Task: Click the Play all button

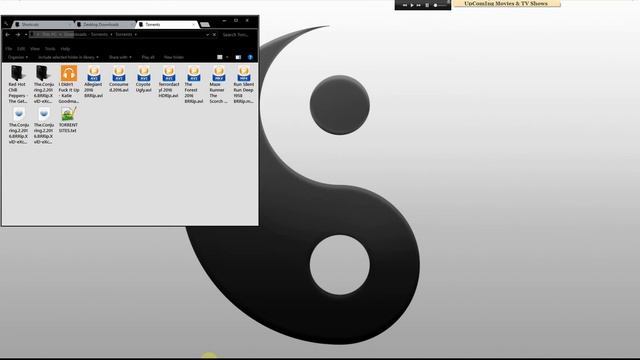Action: (148, 57)
